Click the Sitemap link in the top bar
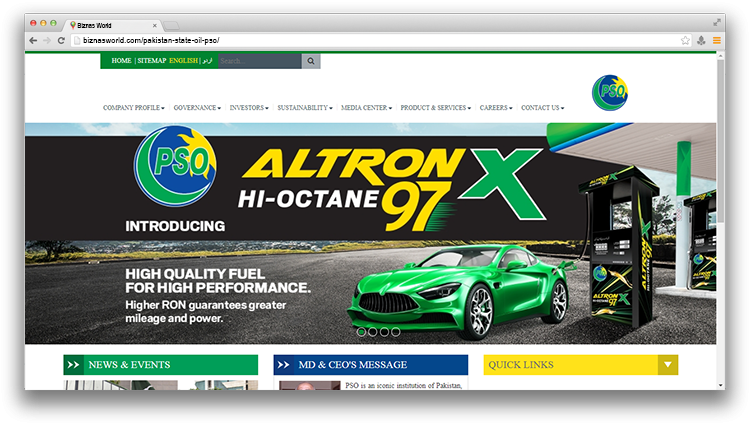The height and width of the screenshot is (425, 750). pos(152,61)
